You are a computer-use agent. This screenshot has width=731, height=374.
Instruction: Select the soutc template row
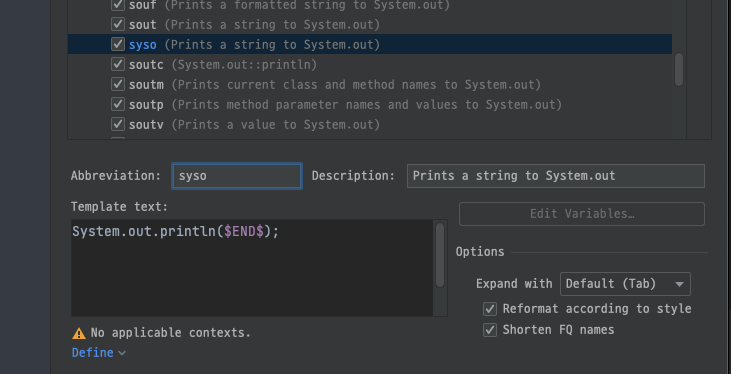click(x=370, y=64)
